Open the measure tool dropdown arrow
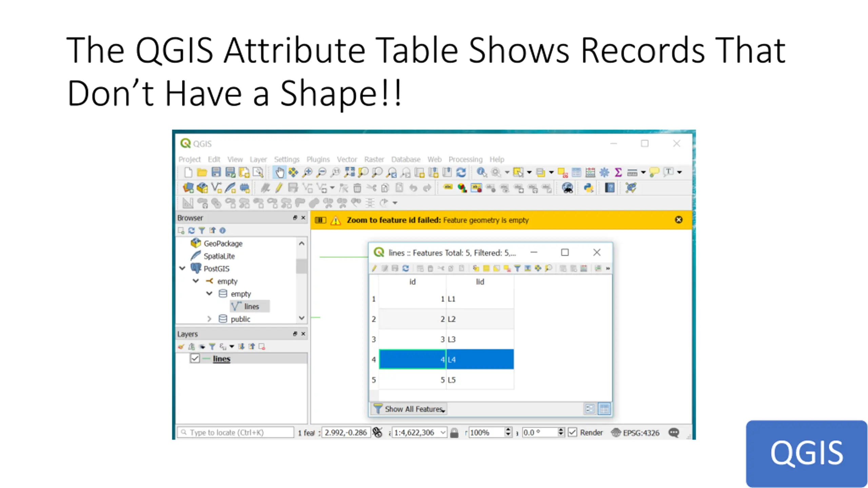The image size is (868, 488). (x=643, y=172)
